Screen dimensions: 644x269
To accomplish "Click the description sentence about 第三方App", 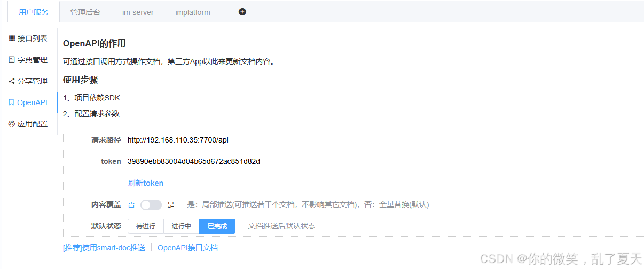I will [x=169, y=61].
